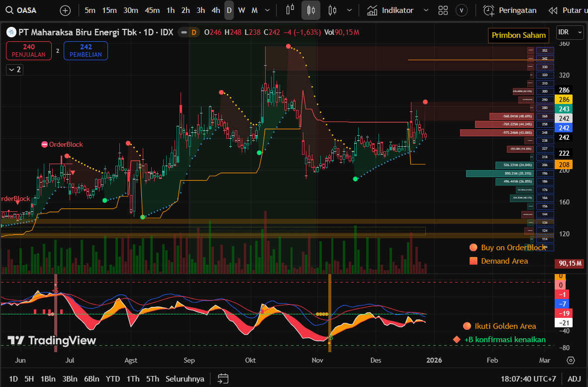Open the chart type dropdown arrow
Viewport: 588px width, 387px height.
[349, 10]
